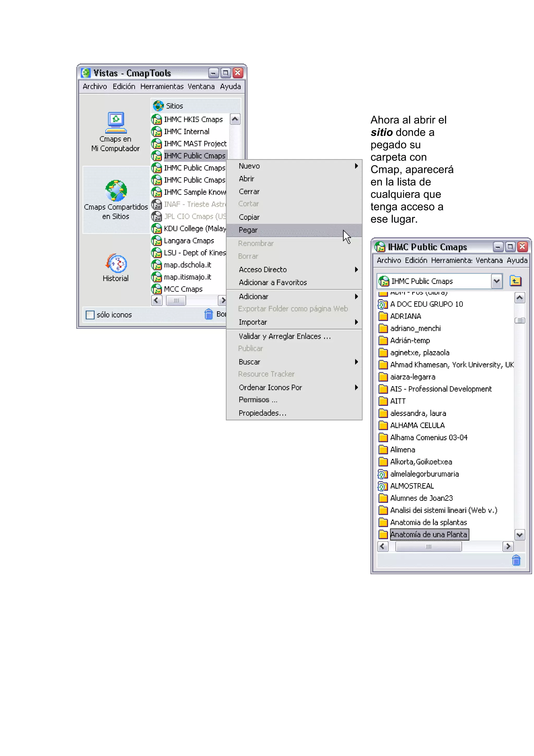This screenshot has width=534, height=756.
Task: Click the ADRIANA folder icon
Action: [x=383, y=316]
